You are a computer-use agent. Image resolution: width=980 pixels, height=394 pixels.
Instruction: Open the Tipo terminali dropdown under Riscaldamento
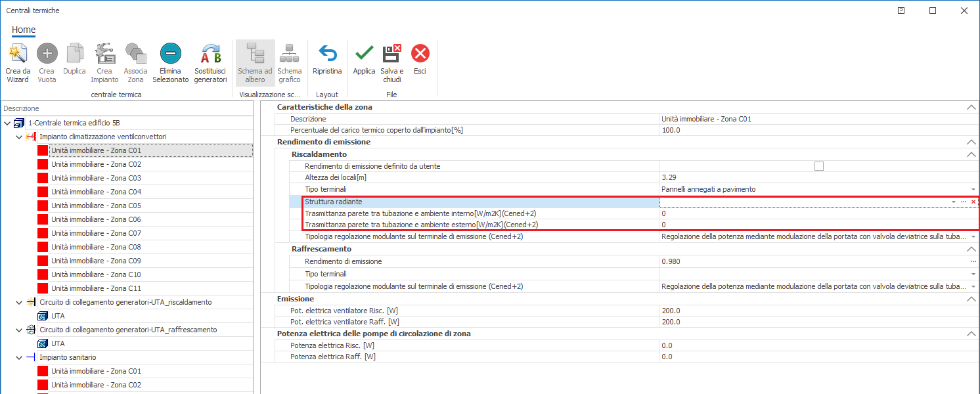(x=973, y=190)
